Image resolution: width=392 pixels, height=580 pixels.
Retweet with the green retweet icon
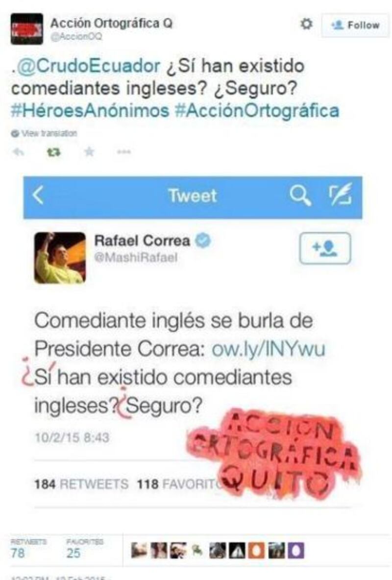pyautogui.click(x=53, y=151)
